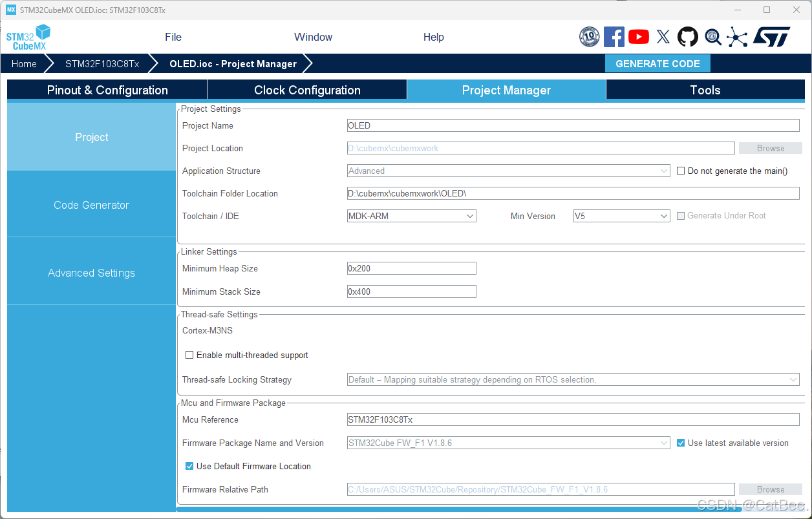Click the Min Version label
812x519 pixels.
click(533, 216)
